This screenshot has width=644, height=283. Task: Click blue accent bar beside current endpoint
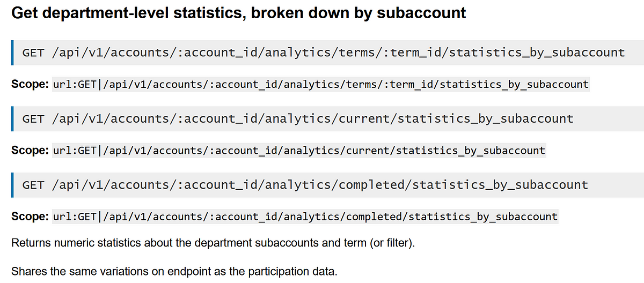pyautogui.click(x=12, y=118)
